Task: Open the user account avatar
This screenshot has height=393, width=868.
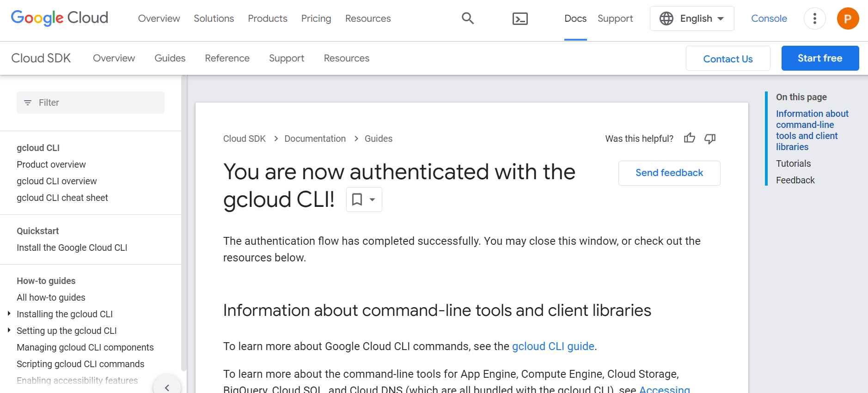Action: pos(848,18)
